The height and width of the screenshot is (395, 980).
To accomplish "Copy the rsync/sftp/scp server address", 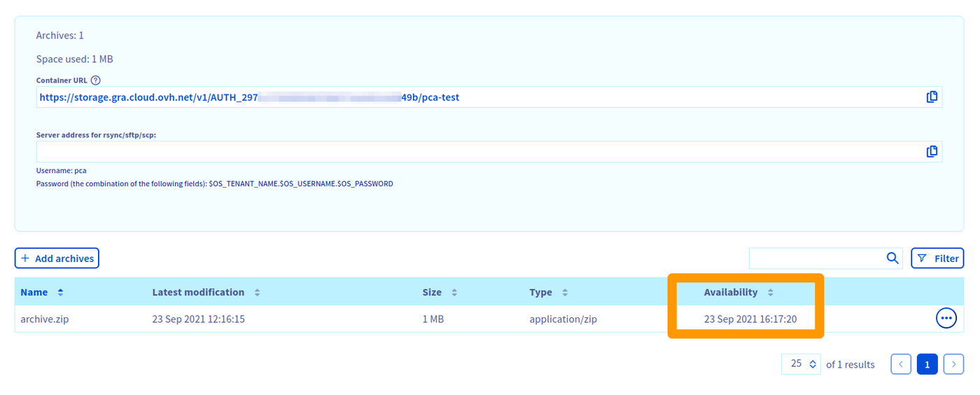I will 932,151.
